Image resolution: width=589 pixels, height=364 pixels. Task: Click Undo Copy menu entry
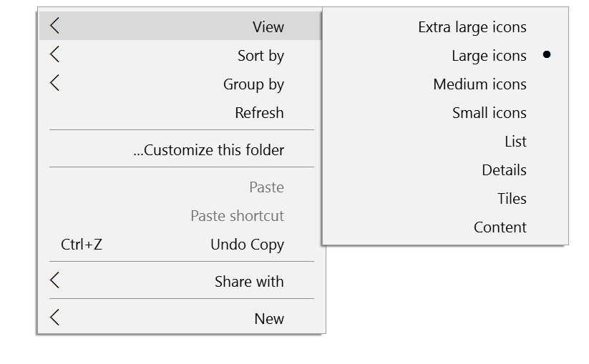[x=247, y=245]
